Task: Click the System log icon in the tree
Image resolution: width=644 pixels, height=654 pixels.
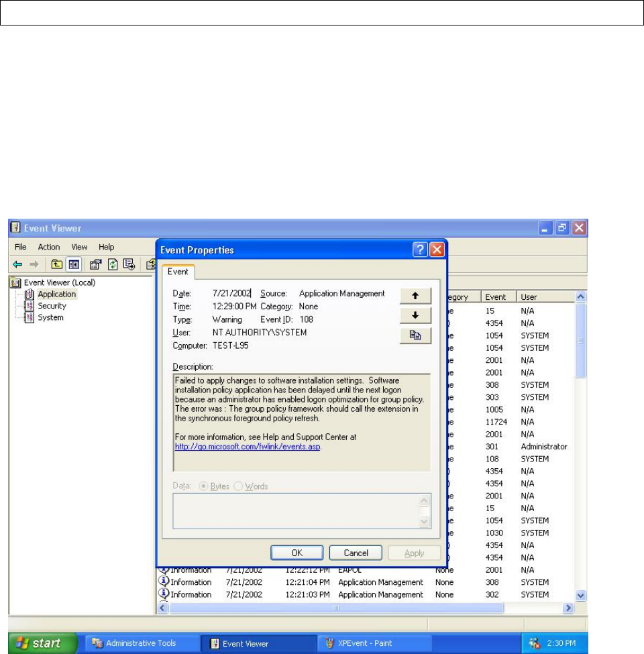Action: [30, 317]
